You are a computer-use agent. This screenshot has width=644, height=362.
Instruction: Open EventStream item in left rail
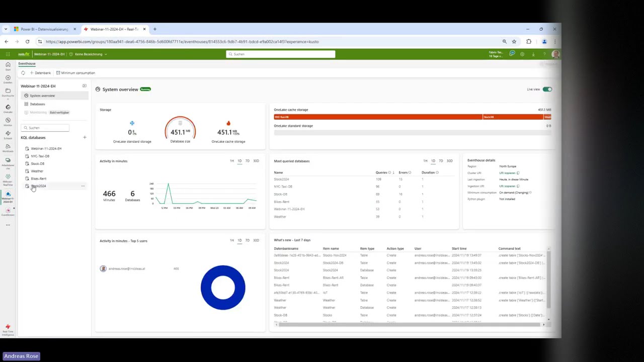point(8,212)
